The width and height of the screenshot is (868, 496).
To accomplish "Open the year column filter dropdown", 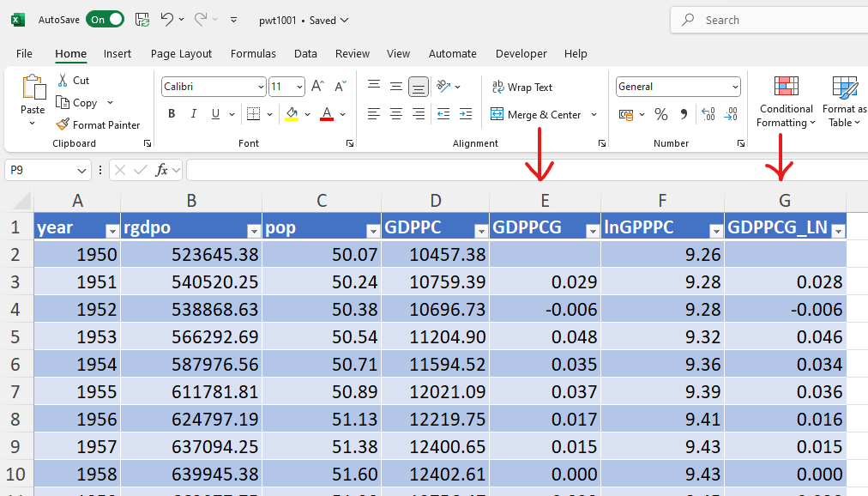I will tap(112, 231).
